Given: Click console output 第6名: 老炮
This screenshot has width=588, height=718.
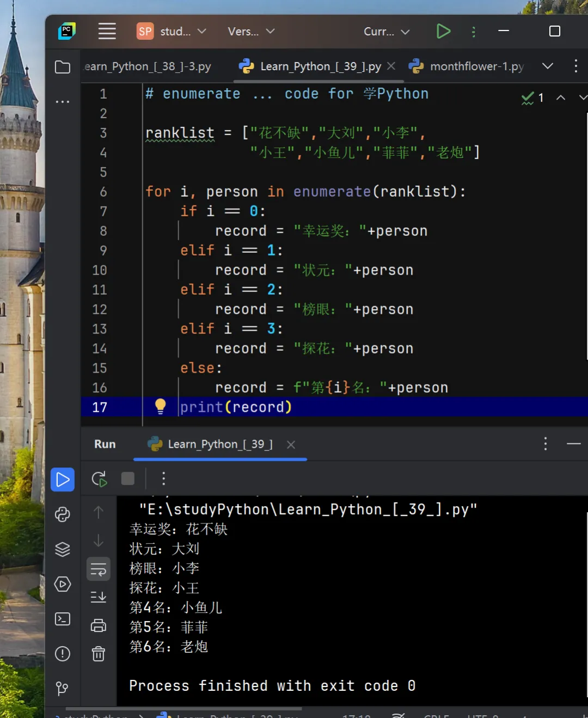Looking at the screenshot, I should pyautogui.click(x=169, y=647).
